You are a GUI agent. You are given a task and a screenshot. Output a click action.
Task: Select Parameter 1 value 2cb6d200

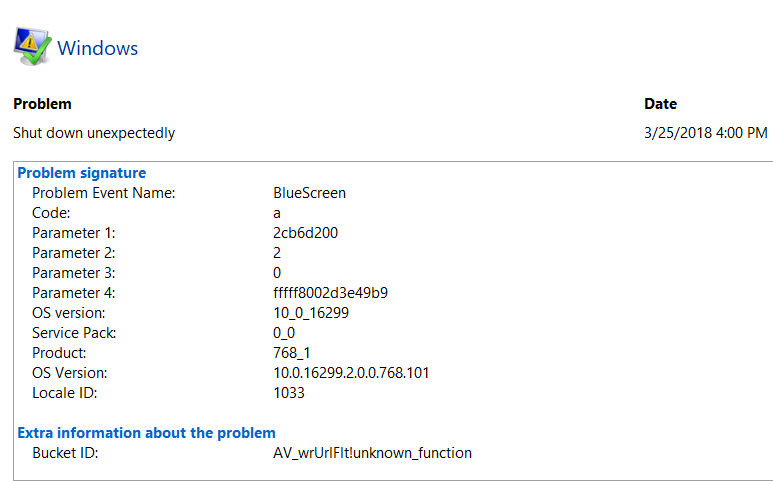tap(306, 233)
